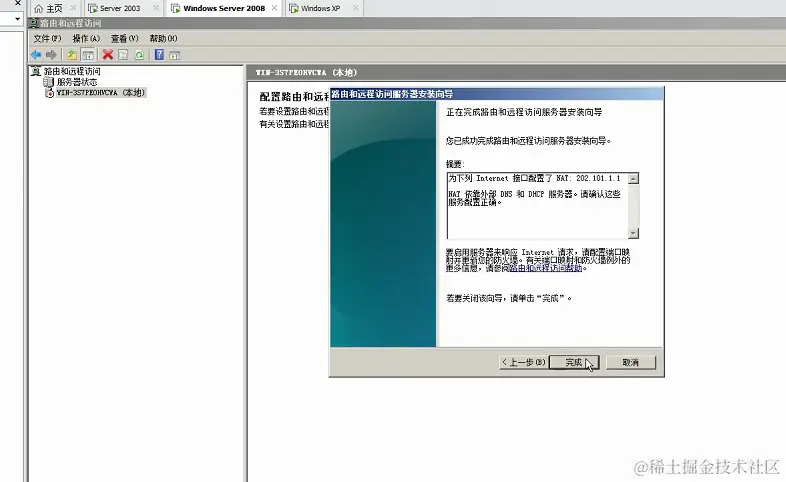This screenshot has height=482, width=786.
Task: Select 服务器状态 in the tree
Action: (77, 82)
